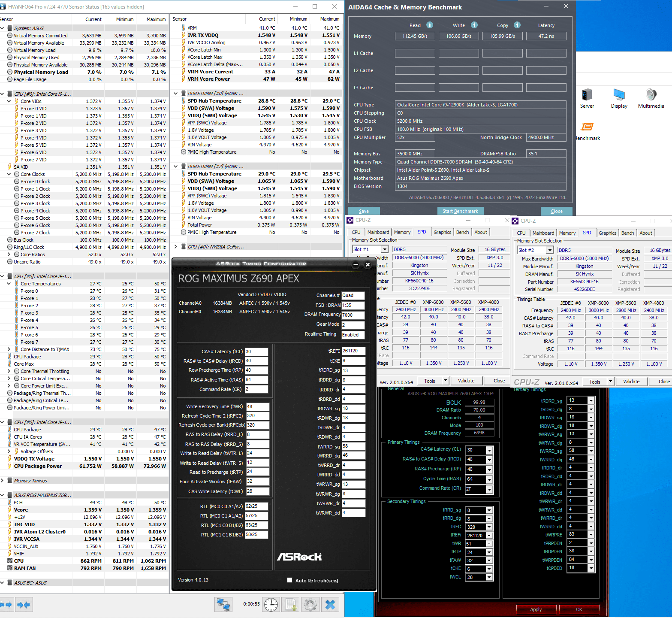Click the DRAM Frequency field in ASRock configurator

click(353, 315)
